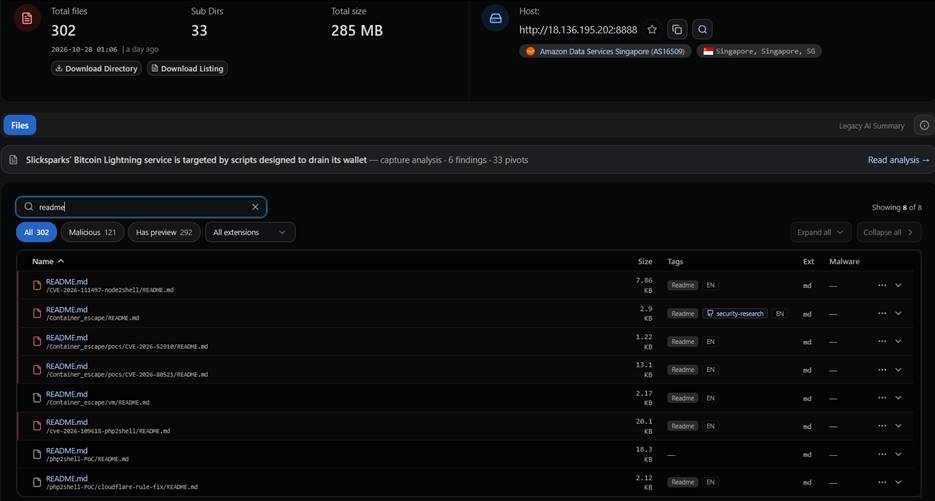Open README.md in CVE-2026-111497-node2shell folder
935x501 pixels.
point(66,281)
